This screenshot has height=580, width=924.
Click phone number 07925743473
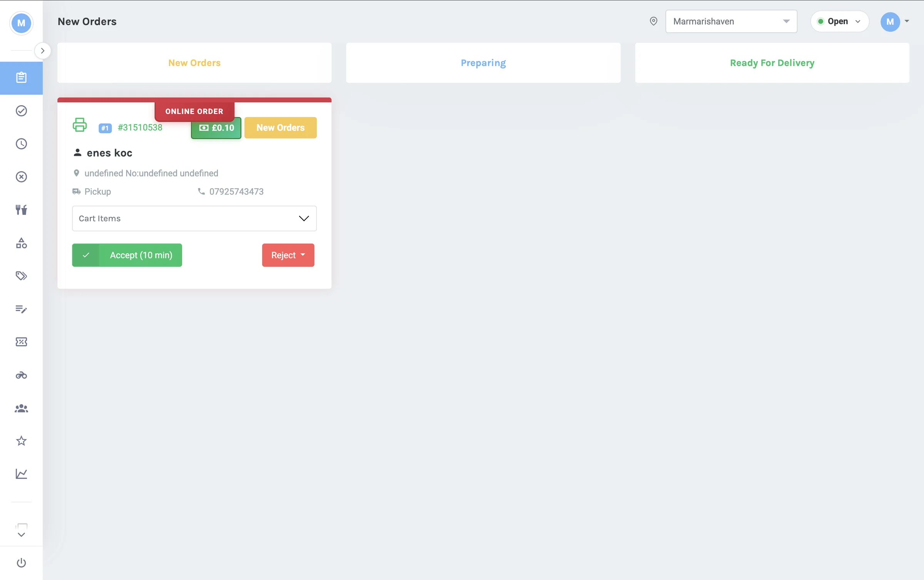pos(236,191)
